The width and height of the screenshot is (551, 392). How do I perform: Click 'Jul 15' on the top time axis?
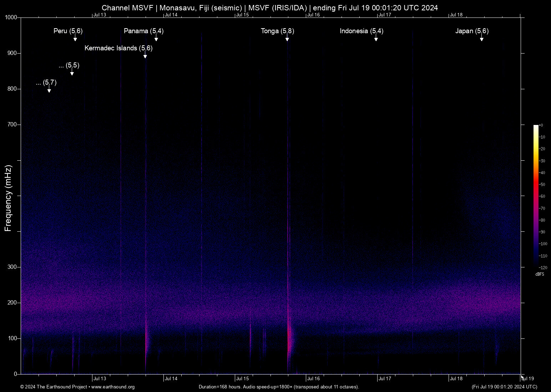pyautogui.click(x=242, y=15)
